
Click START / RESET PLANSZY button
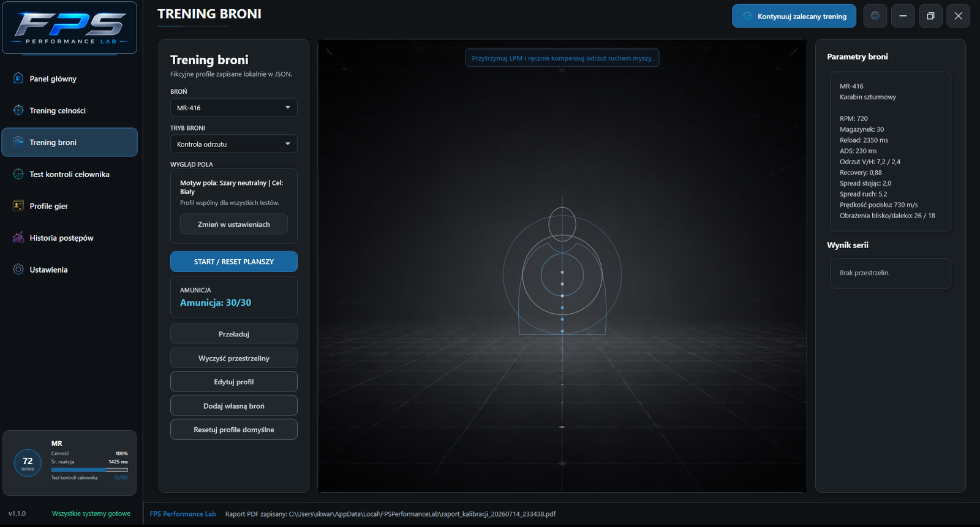pyautogui.click(x=233, y=262)
